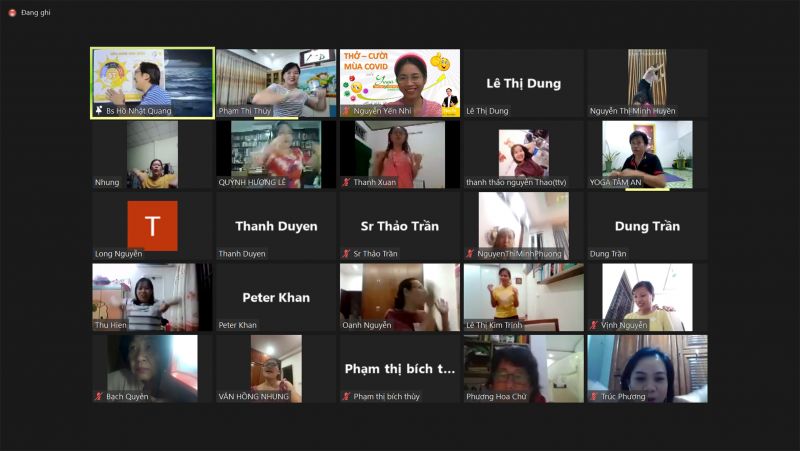Click muted mic icon by Phạm thị bích thùy
This screenshot has width=800, height=451.
pos(347,396)
